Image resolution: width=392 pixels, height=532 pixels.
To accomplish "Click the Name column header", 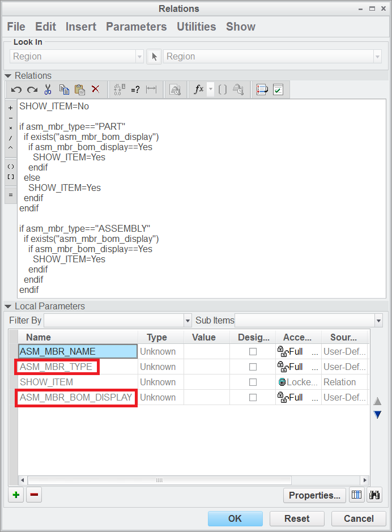I will point(78,337).
